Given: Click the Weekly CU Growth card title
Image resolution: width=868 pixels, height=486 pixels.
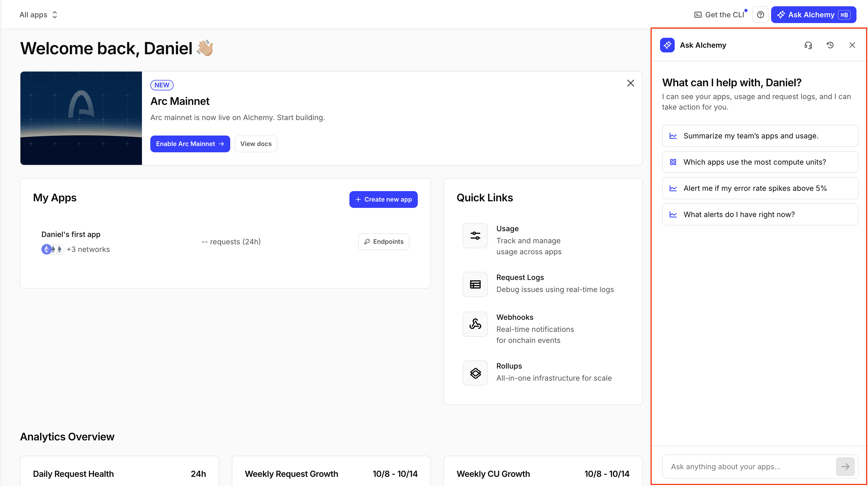Looking at the screenshot, I should (x=493, y=474).
